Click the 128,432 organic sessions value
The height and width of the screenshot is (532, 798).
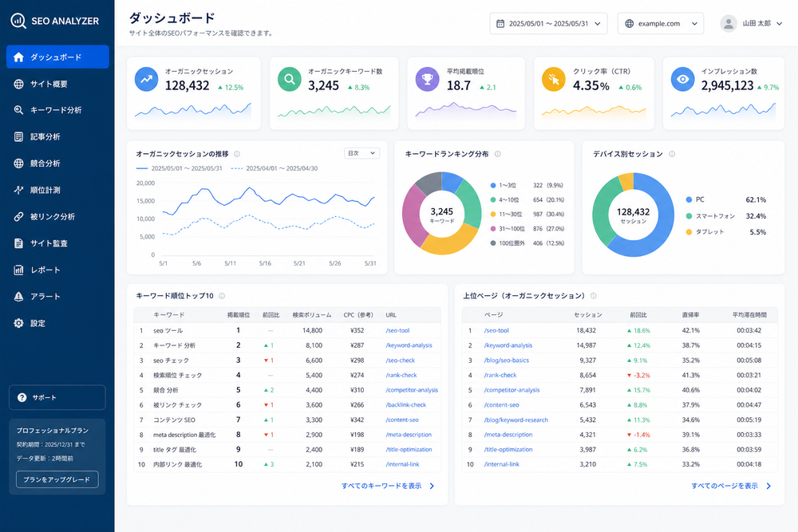(188, 85)
